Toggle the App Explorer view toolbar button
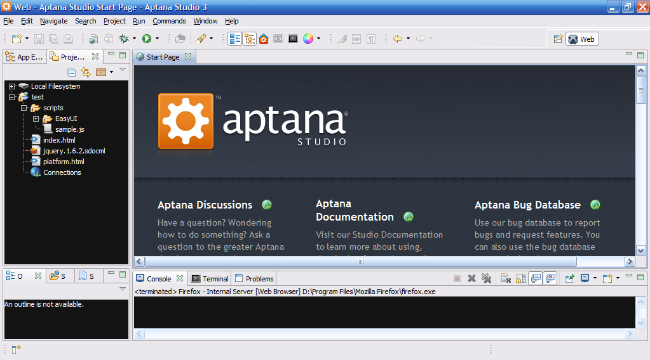650x360 pixels. click(x=234, y=39)
